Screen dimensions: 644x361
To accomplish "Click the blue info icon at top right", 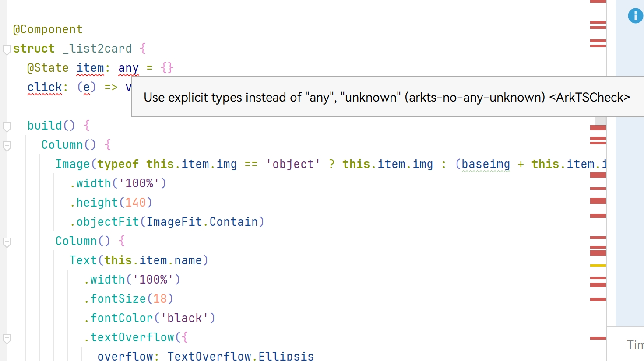I will click(635, 16).
